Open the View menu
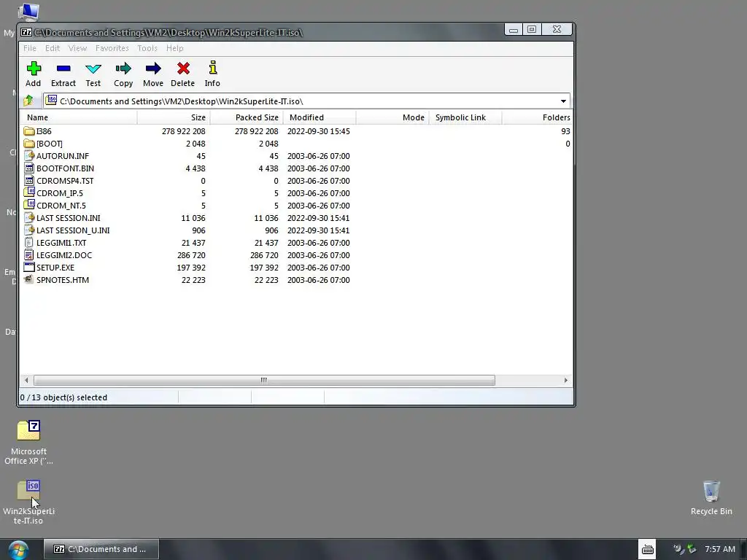 [x=77, y=48]
